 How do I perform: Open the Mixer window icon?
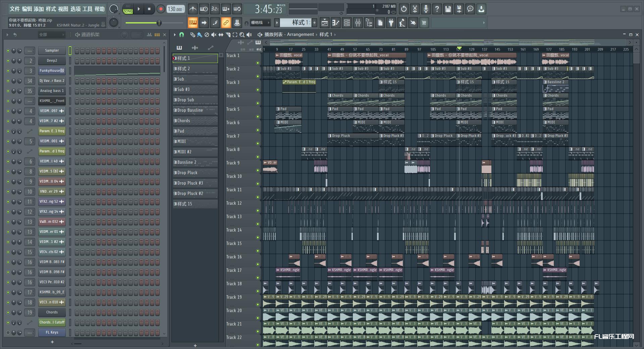pos(358,23)
